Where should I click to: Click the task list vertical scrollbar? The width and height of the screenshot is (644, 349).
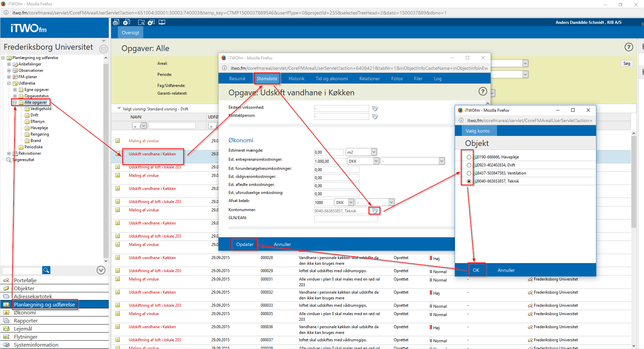(634, 201)
